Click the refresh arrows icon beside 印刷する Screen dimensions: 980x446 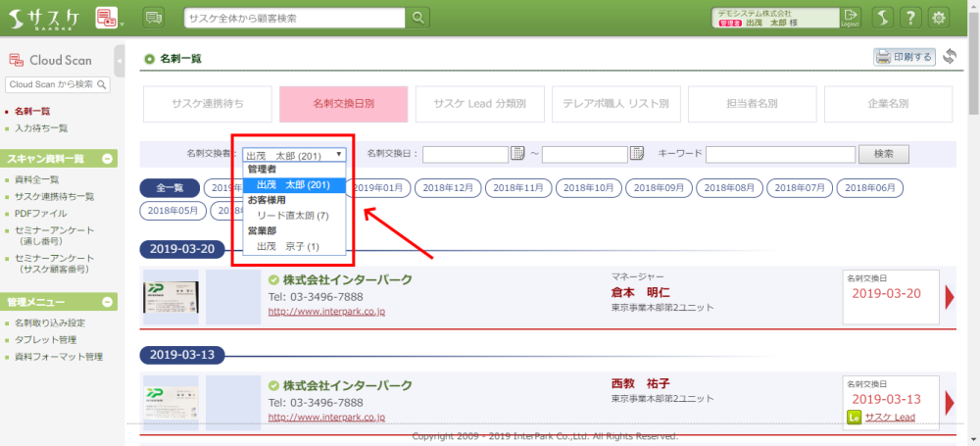(949, 57)
